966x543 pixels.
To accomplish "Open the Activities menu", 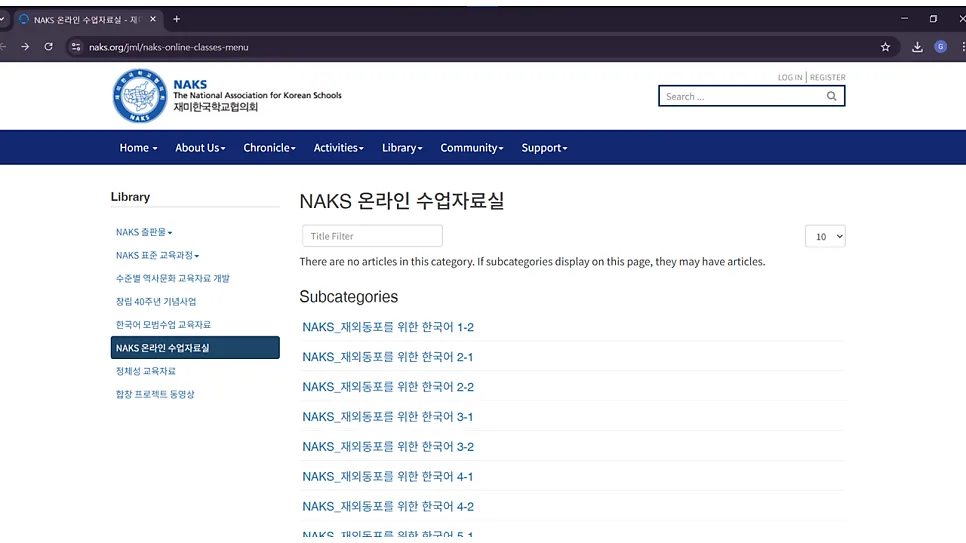I will point(338,148).
